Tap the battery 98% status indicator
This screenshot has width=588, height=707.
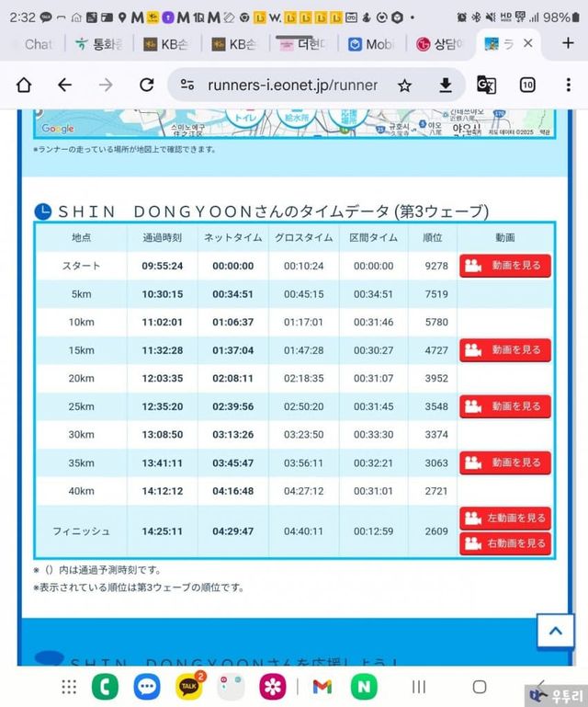pos(561,17)
